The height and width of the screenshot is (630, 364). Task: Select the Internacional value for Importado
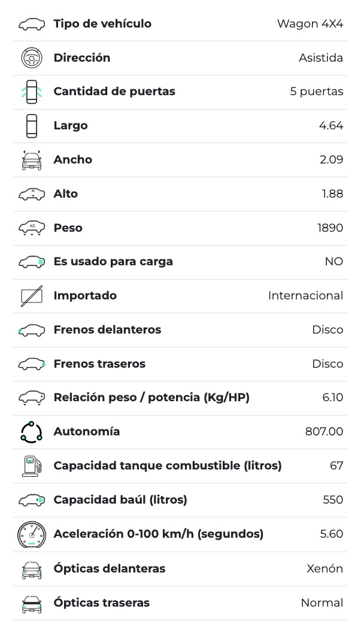(305, 296)
